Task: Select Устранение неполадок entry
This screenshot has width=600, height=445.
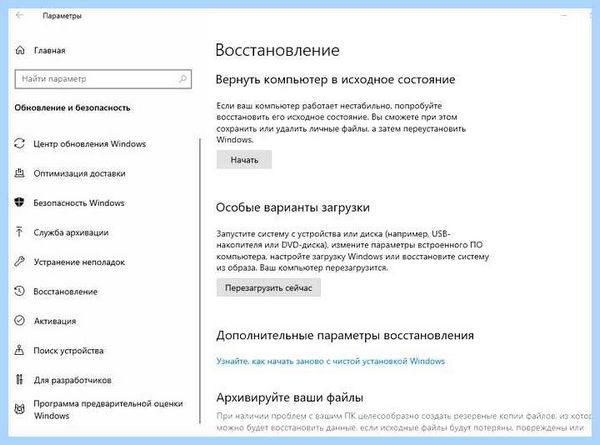Action: click(x=79, y=262)
